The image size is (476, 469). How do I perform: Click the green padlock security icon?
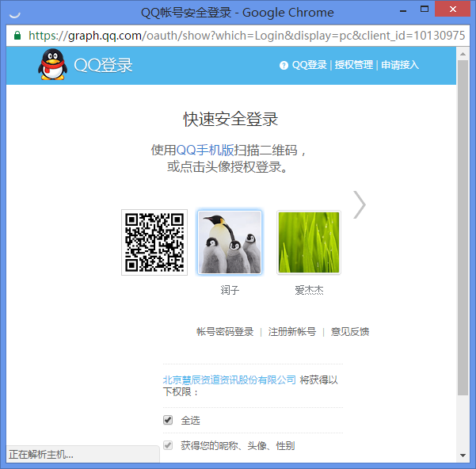click(17, 36)
